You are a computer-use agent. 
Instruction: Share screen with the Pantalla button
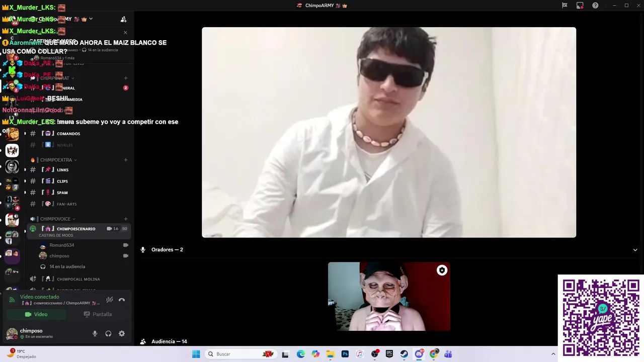pyautogui.click(x=98, y=314)
